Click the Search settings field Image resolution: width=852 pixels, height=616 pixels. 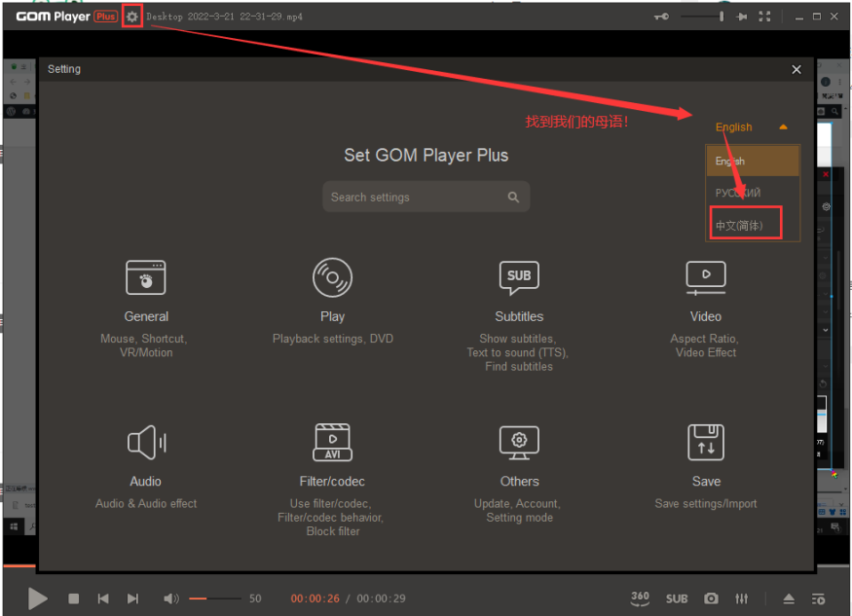click(426, 197)
